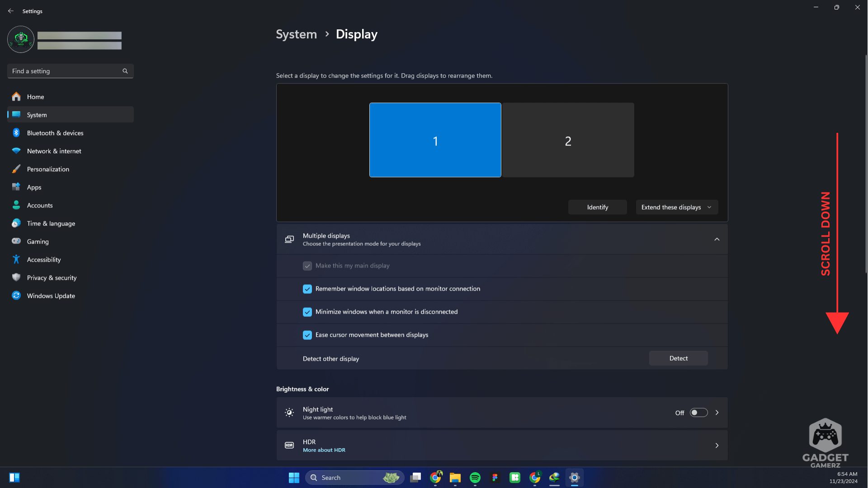Open Privacy & security settings
The height and width of the screenshot is (488, 868).
[x=51, y=278]
